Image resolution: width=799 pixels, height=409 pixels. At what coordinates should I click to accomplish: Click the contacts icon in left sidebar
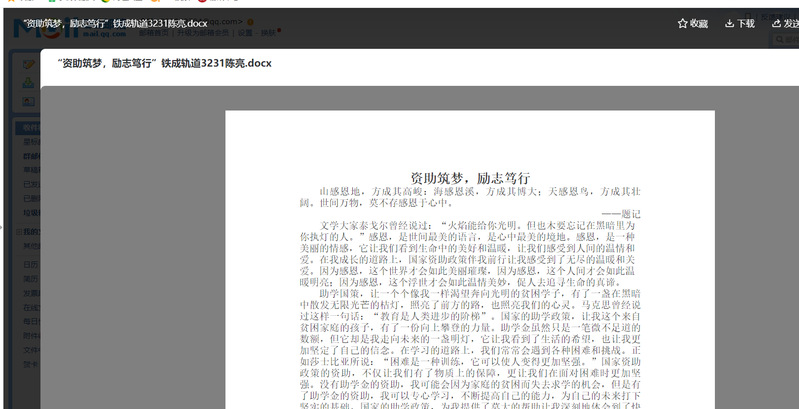click(x=28, y=100)
